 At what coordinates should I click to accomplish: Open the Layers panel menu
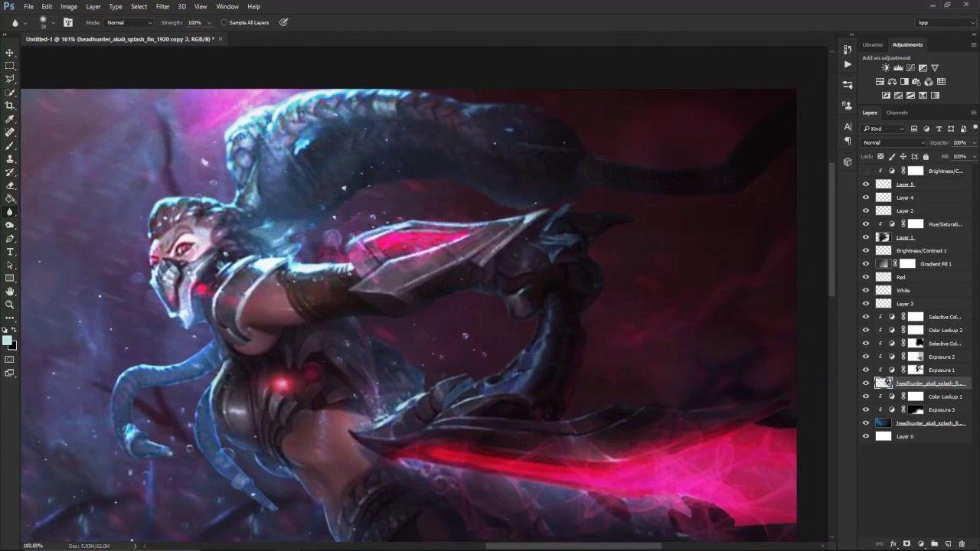[973, 112]
